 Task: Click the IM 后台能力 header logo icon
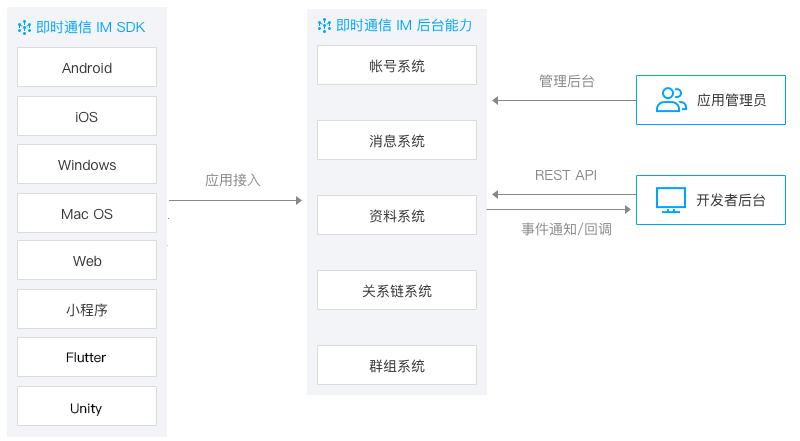pos(324,25)
